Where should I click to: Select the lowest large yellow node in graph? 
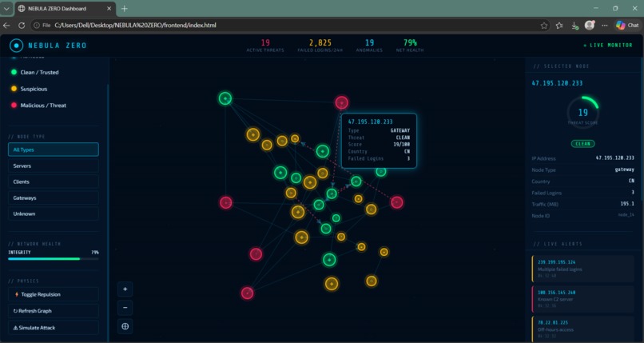332,284
